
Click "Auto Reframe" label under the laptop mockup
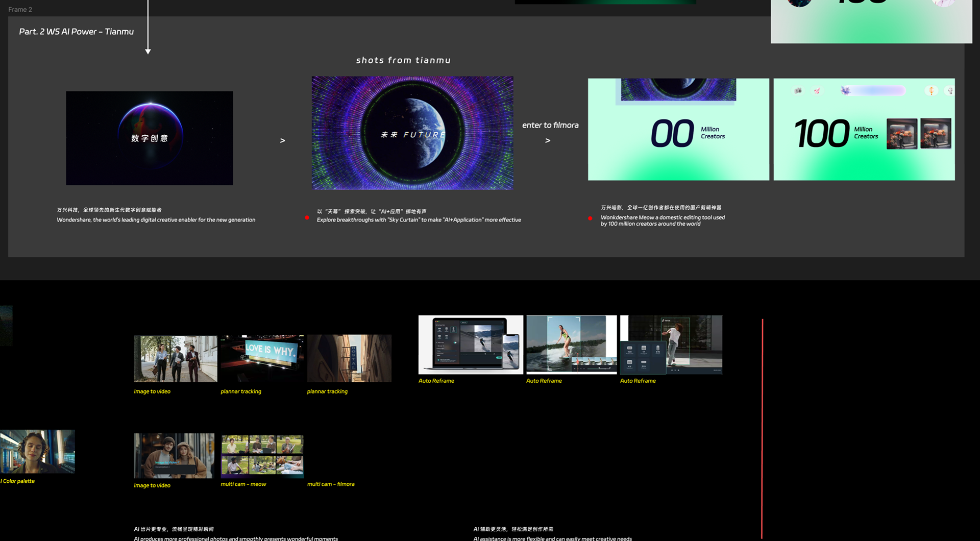tap(436, 381)
